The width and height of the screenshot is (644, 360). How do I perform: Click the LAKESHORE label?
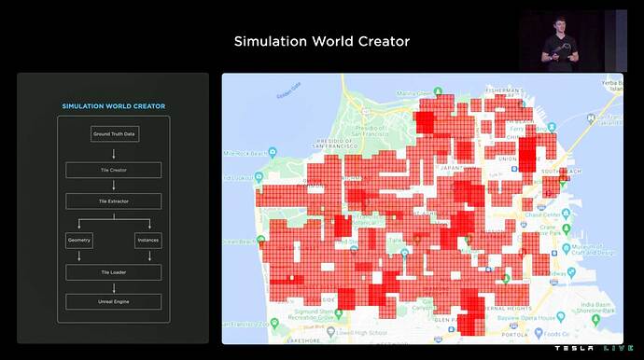coord(303,340)
